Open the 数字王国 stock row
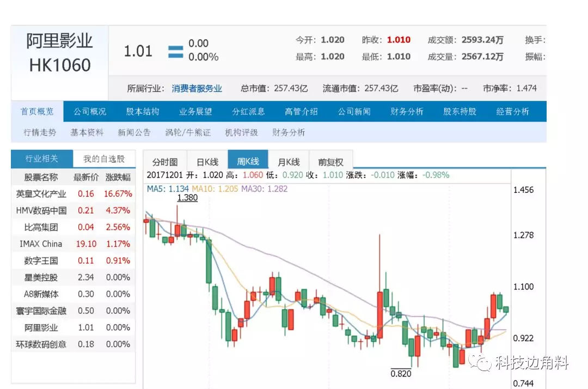Screen dimensions: 588x389 tap(73, 261)
